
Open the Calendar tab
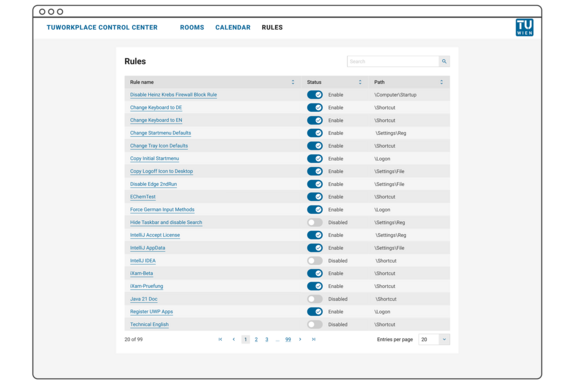(233, 28)
